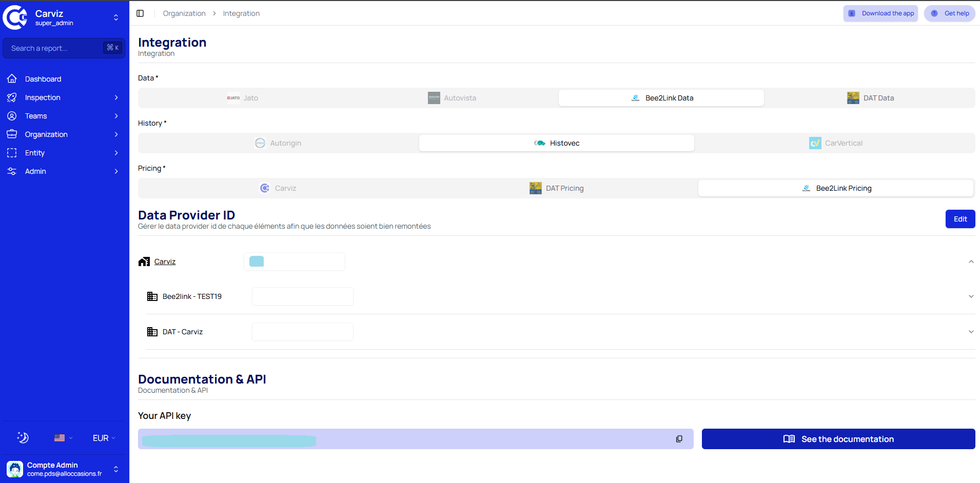Click Bee2link - TEST19 ID input

(303, 296)
